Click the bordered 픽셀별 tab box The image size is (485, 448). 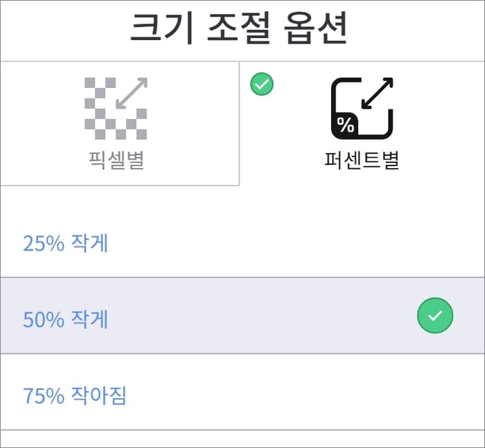(120, 124)
